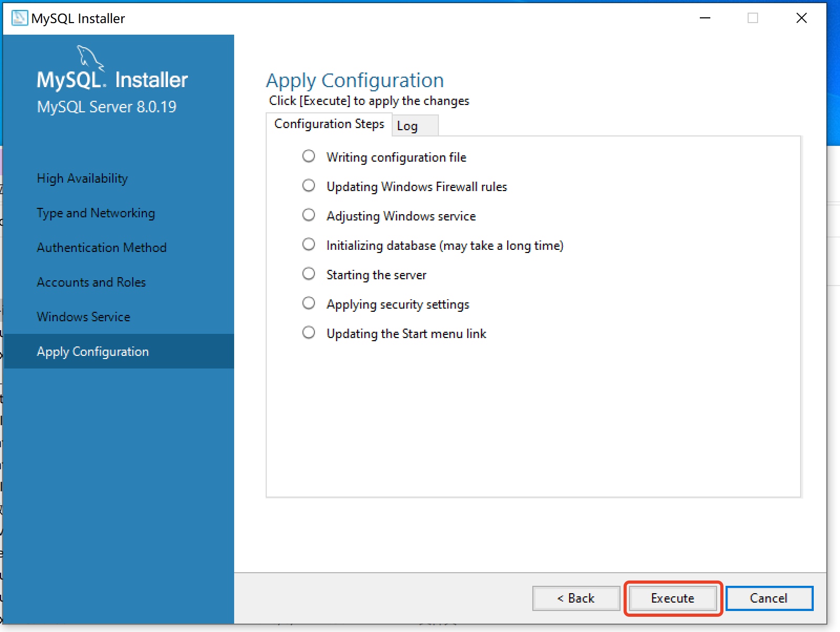Viewport: 840px width, 632px height.
Task: Click the 'Applying security settings' text
Action: [x=398, y=304]
